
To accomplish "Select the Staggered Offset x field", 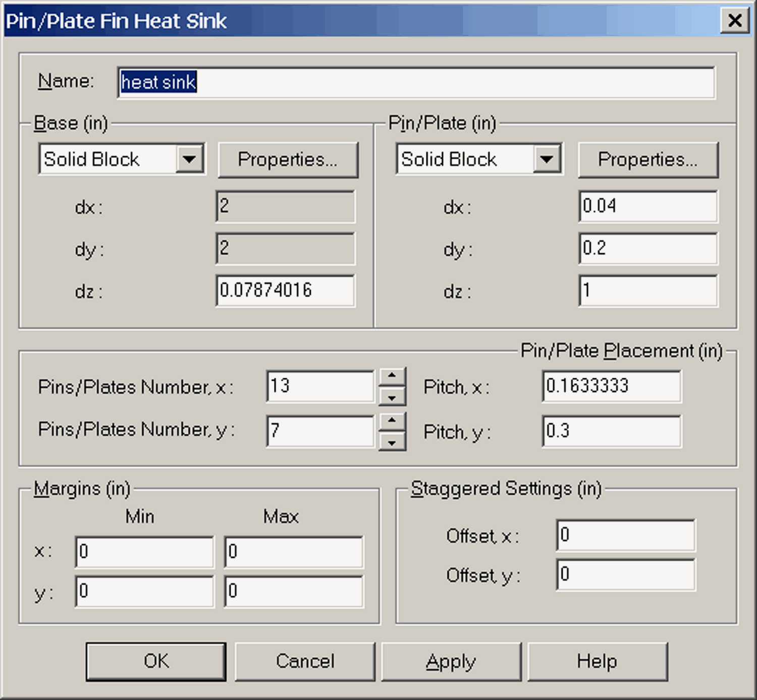I will pos(625,535).
